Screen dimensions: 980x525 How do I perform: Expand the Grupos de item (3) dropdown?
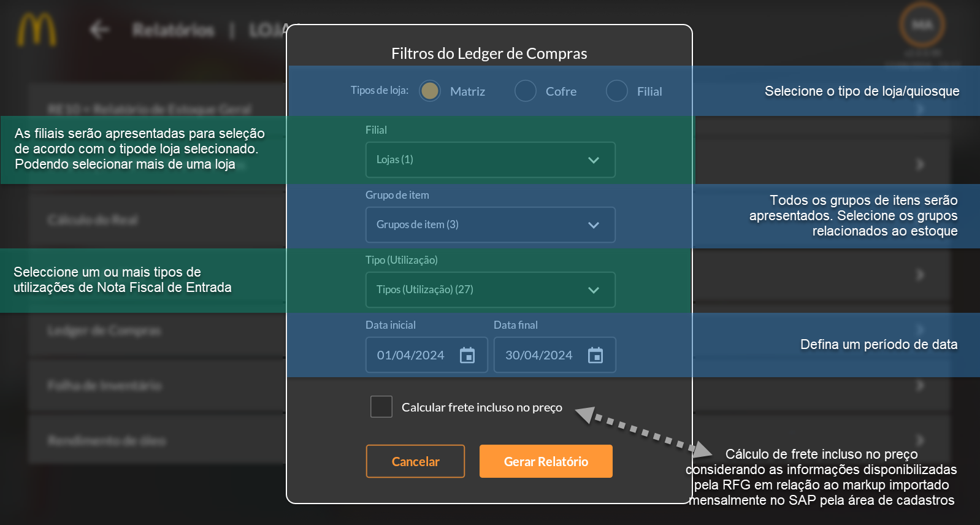(x=491, y=225)
